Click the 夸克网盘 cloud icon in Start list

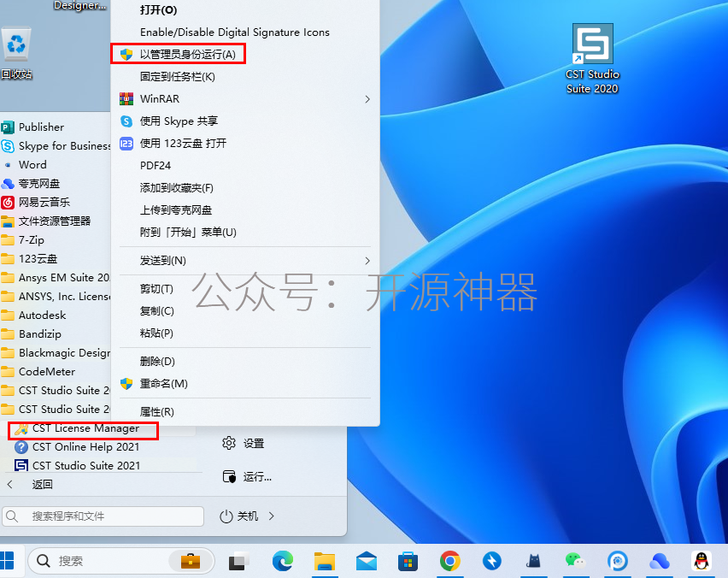pyautogui.click(x=8, y=184)
